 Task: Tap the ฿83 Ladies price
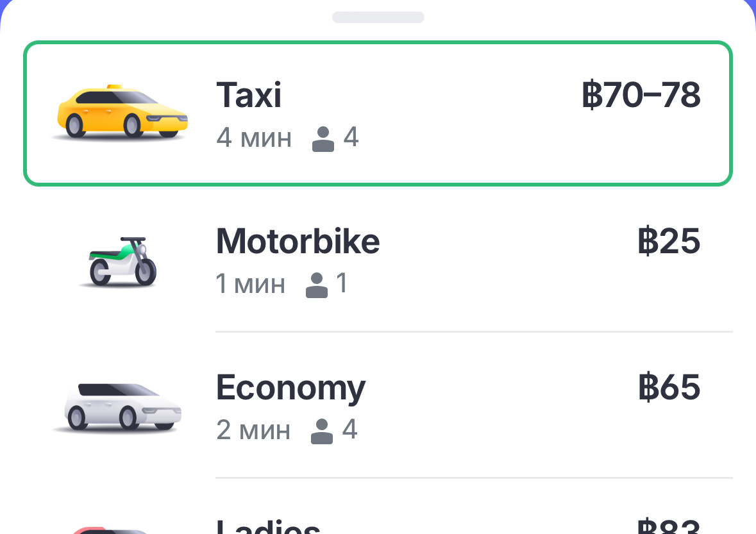669,527
